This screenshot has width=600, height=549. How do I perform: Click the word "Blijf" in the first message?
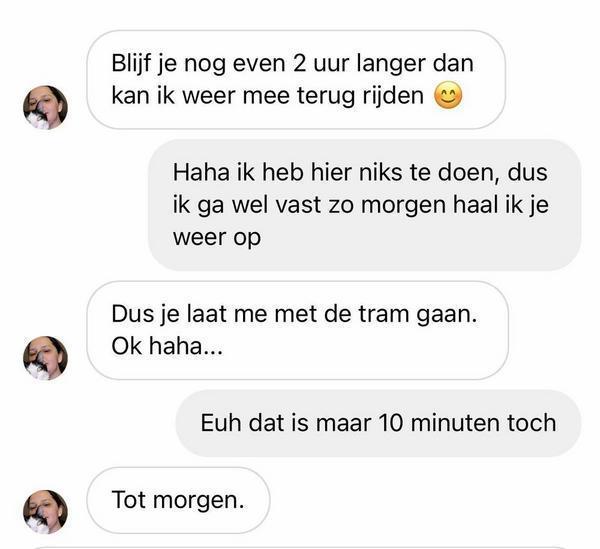tap(132, 64)
